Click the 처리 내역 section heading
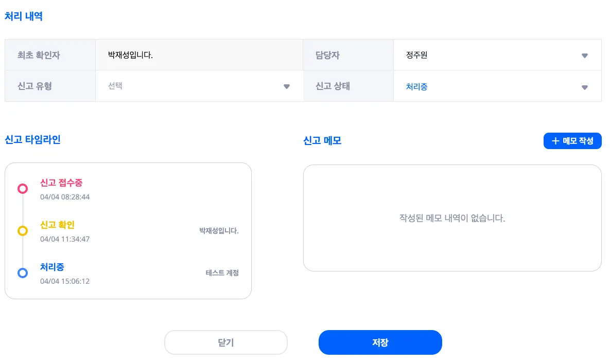The image size is (610, 364). [24, 16]
